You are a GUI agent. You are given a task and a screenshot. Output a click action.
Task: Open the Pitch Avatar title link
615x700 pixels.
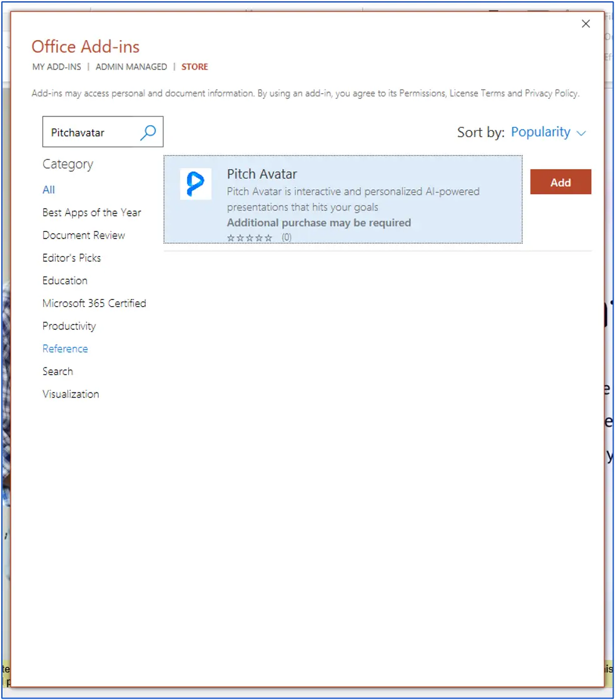pyautogui.click(x=262, y=174)
